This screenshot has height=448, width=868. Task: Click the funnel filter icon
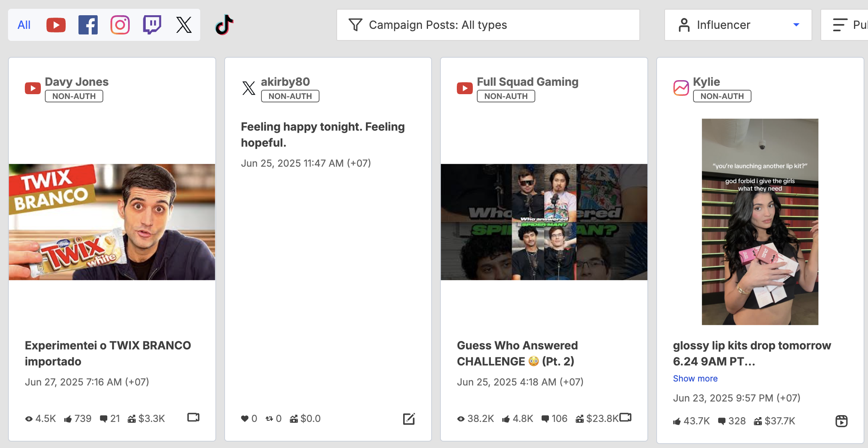[355, 25]
